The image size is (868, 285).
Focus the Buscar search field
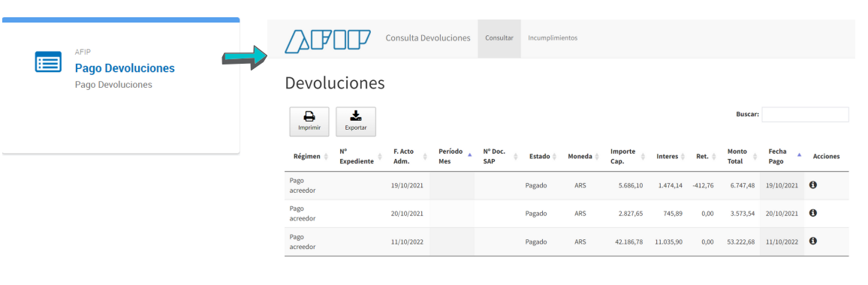pos(805,115)
